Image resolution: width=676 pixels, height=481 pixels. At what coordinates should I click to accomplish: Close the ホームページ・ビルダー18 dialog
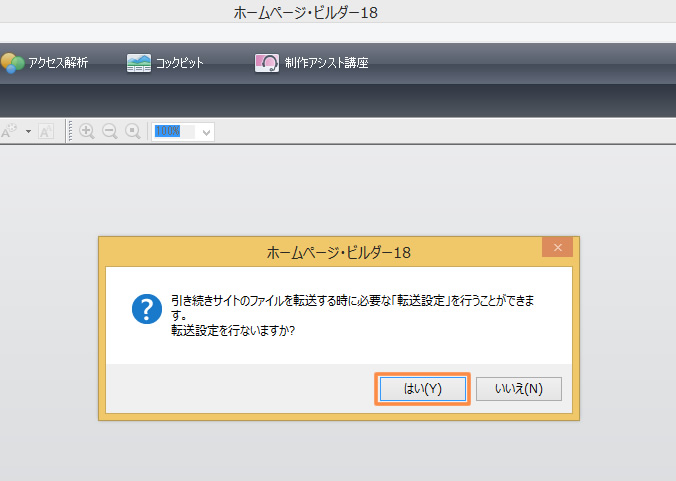point(557,247)
